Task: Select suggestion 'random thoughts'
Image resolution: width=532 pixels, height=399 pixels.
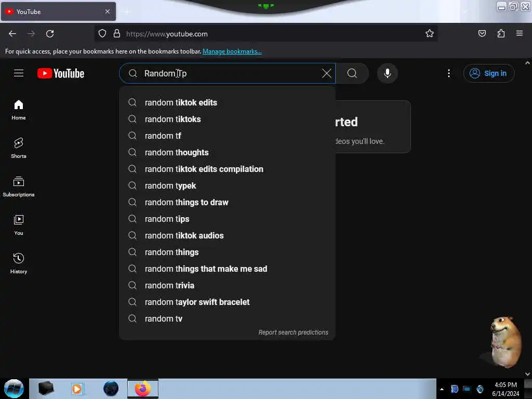Action: tap(228, 152)
